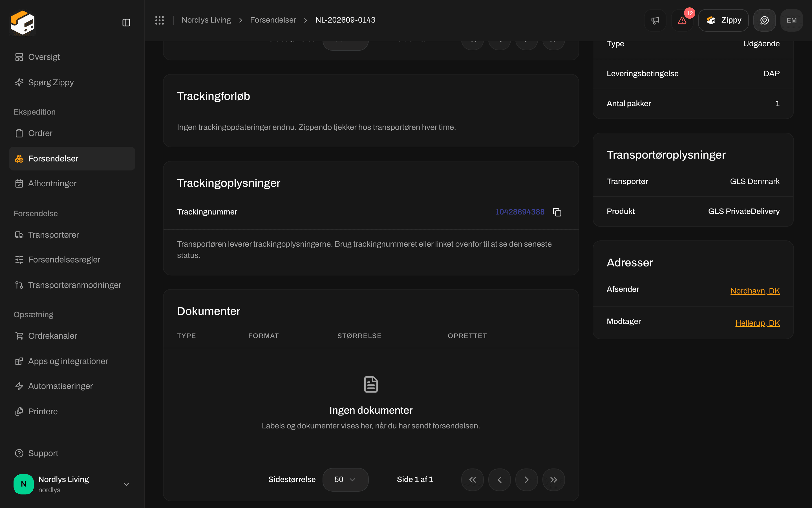Click the Ingen dokumenter document icon
The height and width of the screenshot is (508, 812).
[x=371, y=384]
